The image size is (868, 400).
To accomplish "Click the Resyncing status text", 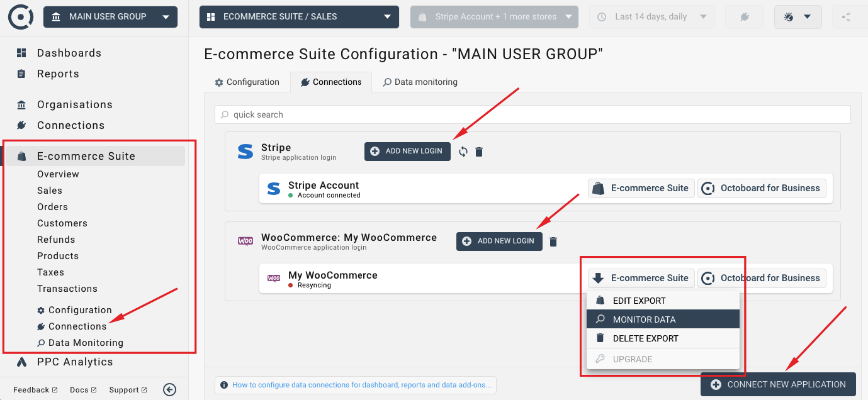I will [x=314, y=286].
